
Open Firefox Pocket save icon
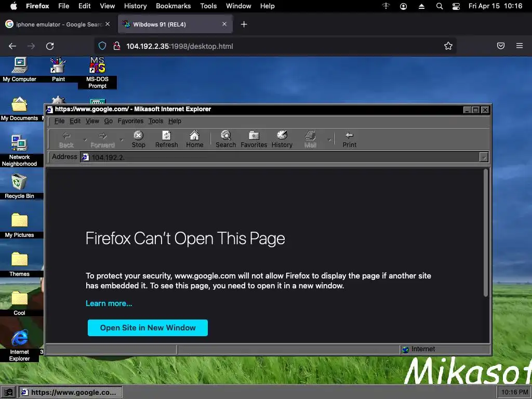point(501,46)
